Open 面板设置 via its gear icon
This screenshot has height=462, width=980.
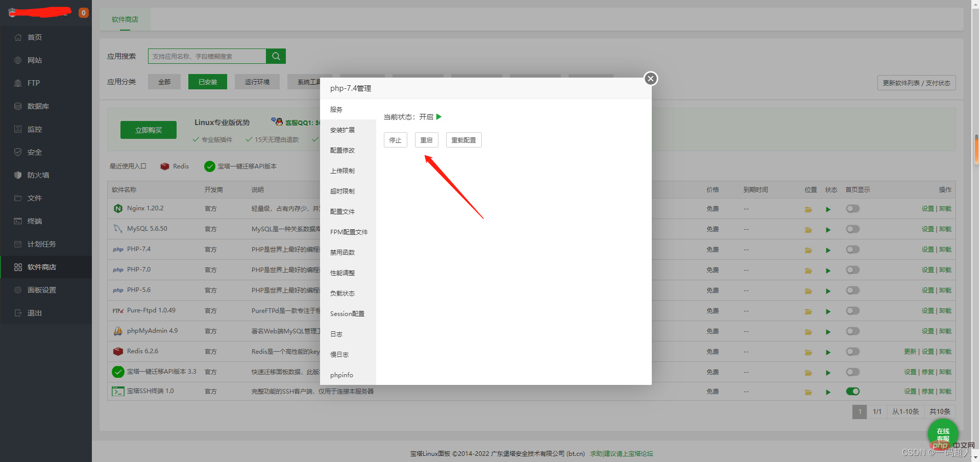tap(18, 290)
